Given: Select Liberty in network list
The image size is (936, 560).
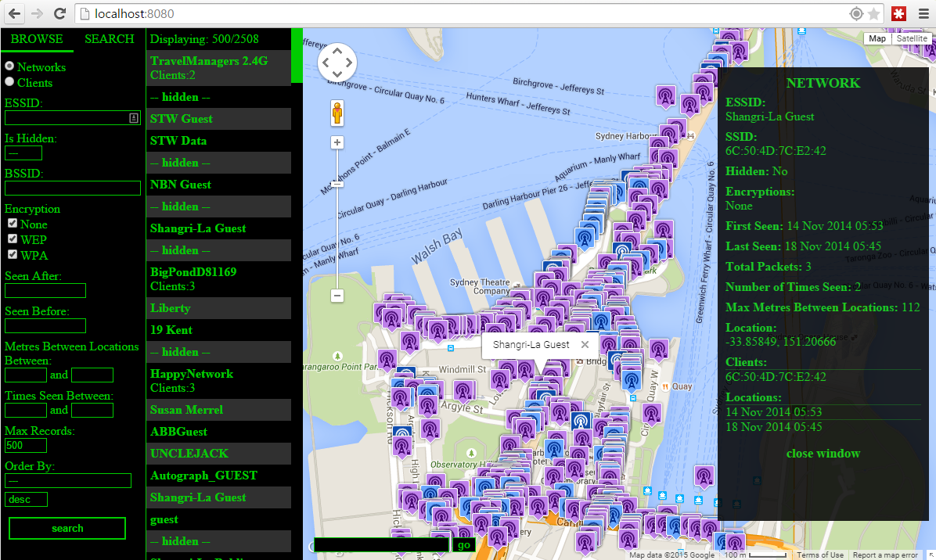Looking at the screenshot, I should coord(218,308).
